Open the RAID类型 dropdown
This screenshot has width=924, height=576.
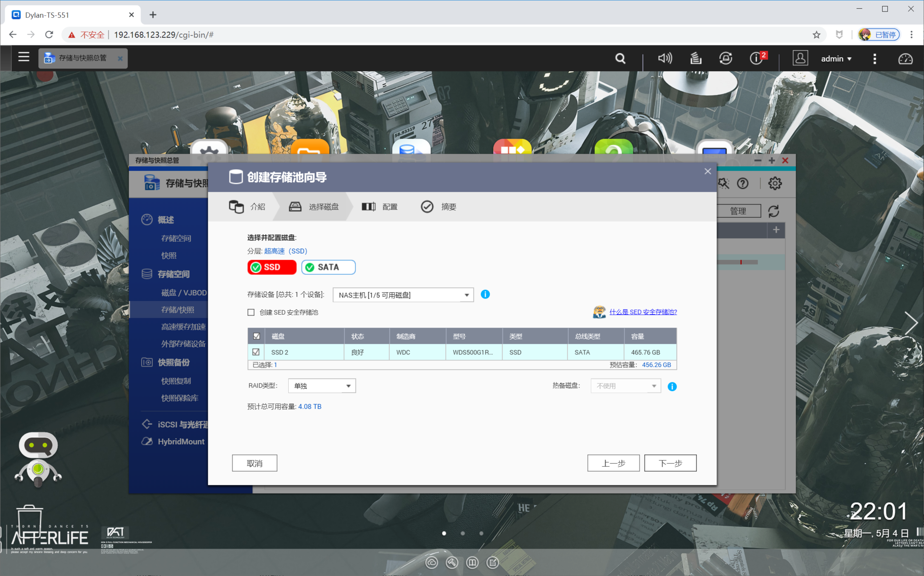pyautogui.click(x=321, y=386)
